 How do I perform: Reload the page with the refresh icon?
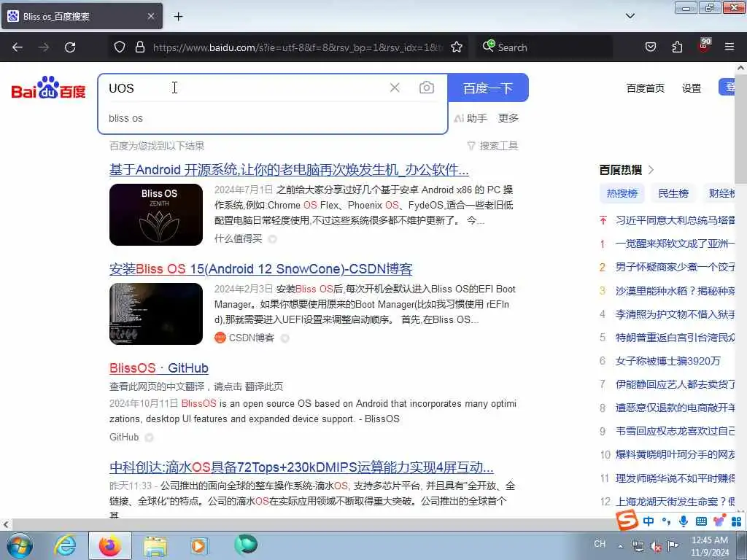coord(70,47)
